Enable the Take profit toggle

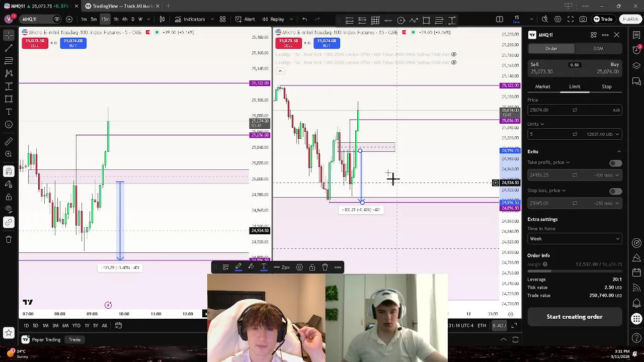(x=615, y=163)
